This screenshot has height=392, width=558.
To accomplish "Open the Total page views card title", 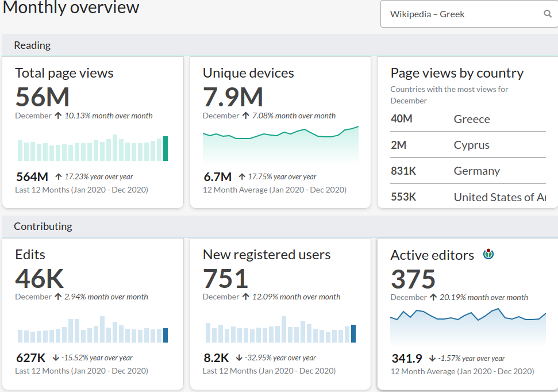I will click(x=64, y=73).
